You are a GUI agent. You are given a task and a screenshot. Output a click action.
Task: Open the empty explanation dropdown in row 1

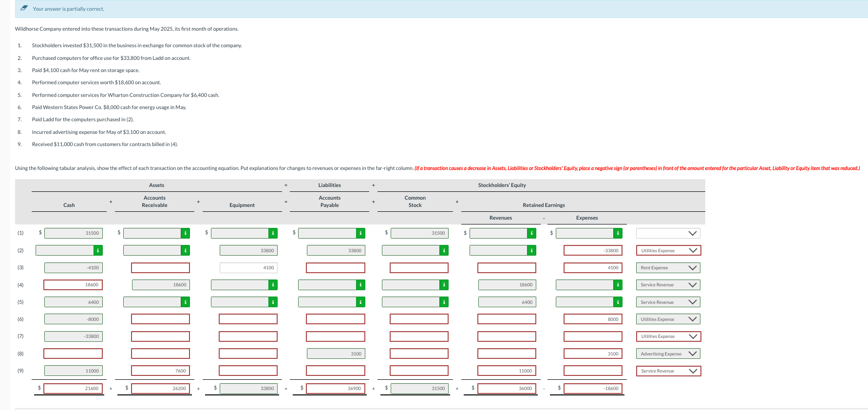(x=668, y=233)
